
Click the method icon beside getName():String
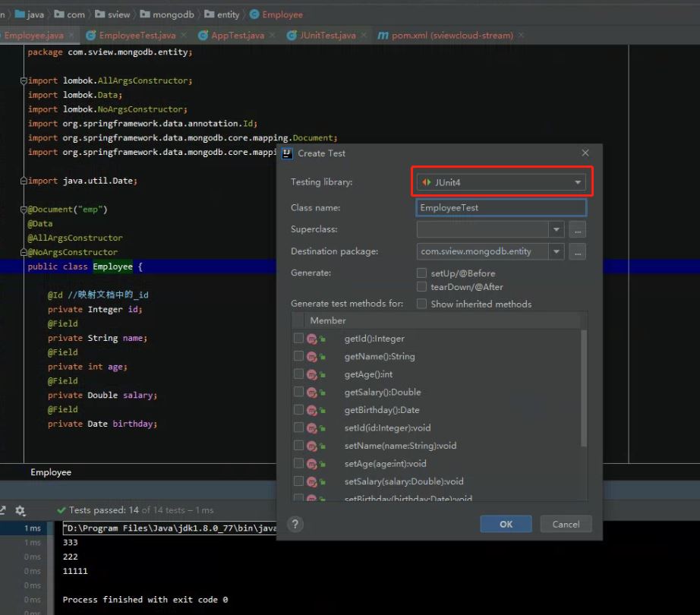pyautogui.click(x=312, y=357)
